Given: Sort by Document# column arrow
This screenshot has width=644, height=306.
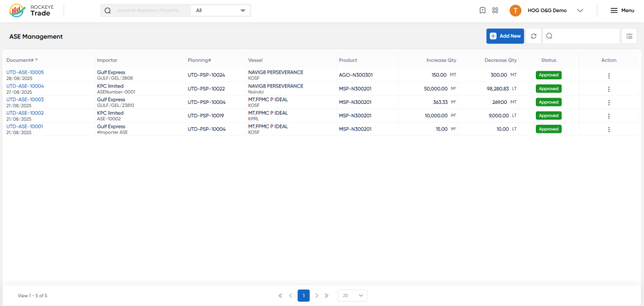Looking at the screenshot, I should click(36, 60).
